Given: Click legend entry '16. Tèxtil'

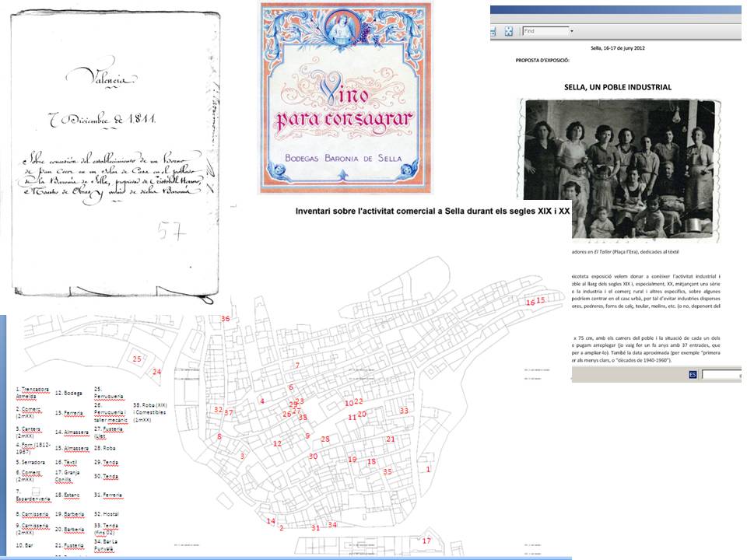Looking at the screenshot, I should 65,462.
